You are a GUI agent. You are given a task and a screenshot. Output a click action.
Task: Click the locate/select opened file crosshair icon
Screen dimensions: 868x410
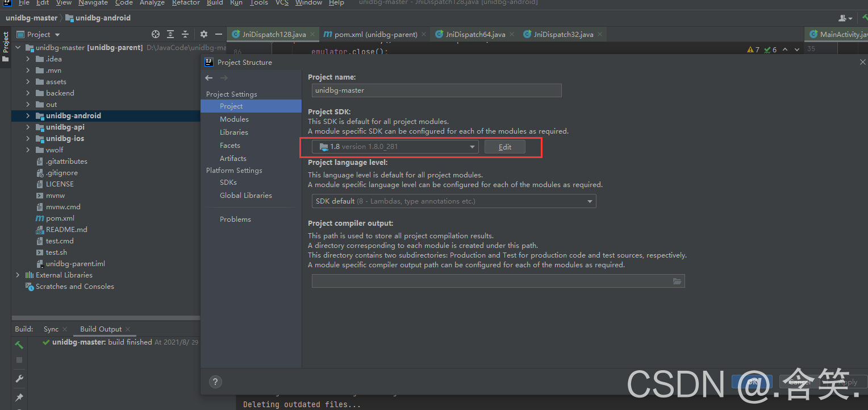pyautogui.click(x=156, y=35)
